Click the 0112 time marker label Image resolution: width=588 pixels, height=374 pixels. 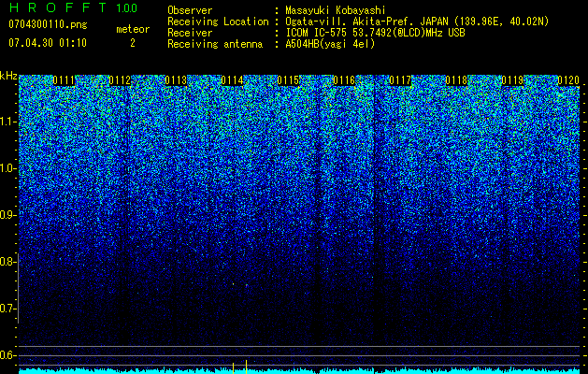click(x=120, y=80)
